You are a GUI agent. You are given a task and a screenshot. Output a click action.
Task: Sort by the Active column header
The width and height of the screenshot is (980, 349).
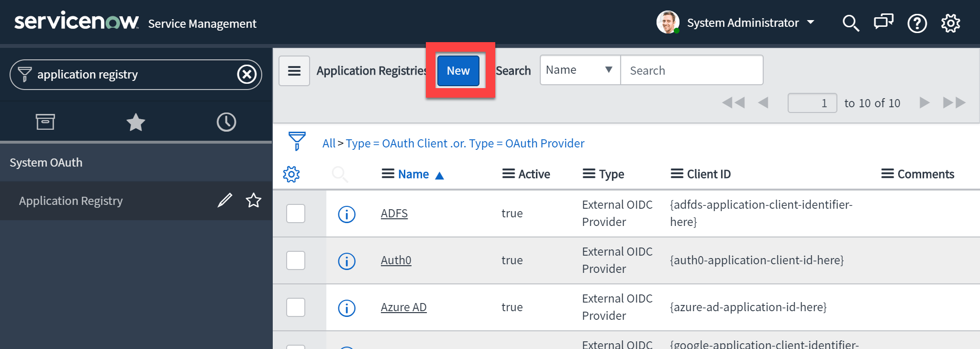coord(534,174)
